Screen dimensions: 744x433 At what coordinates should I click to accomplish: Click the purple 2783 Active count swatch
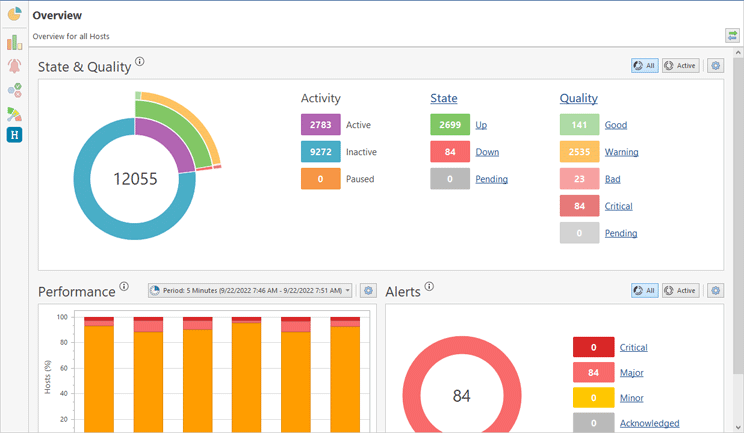point(320,125)
